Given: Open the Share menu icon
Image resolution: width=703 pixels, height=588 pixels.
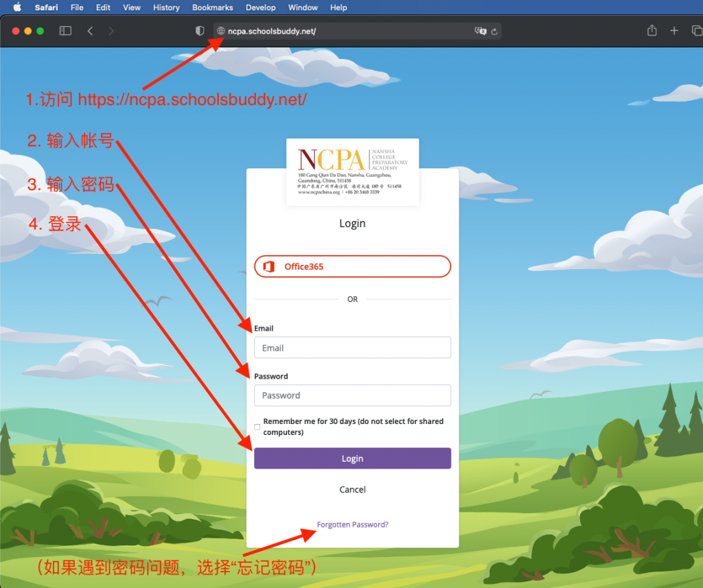Looking at the screenshot, I should click(x=652, y=31).
